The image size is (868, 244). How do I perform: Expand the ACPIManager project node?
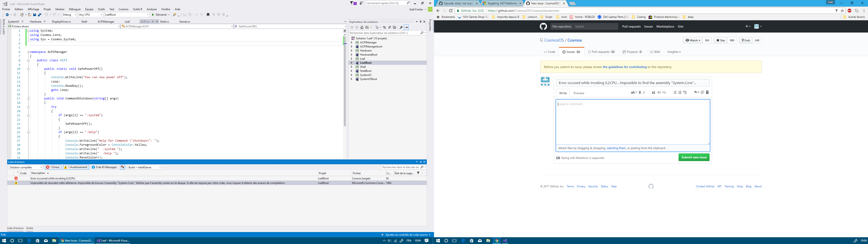351,42
